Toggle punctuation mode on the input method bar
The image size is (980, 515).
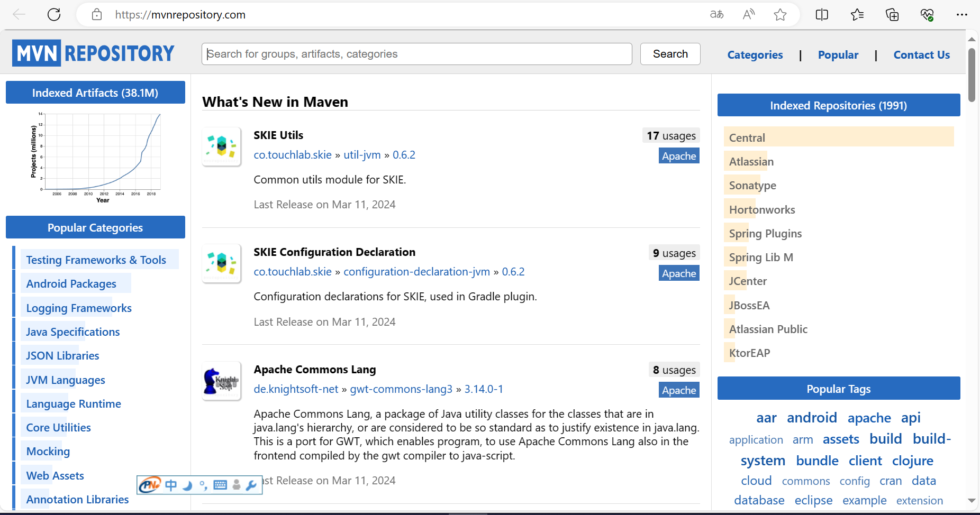[x=203, y=485]
